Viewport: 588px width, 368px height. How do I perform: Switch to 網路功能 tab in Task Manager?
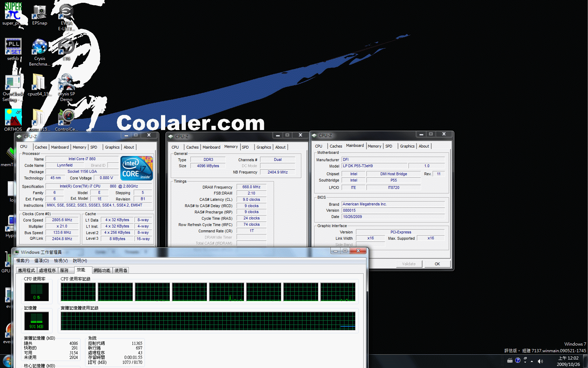click(x=102, y=270)
